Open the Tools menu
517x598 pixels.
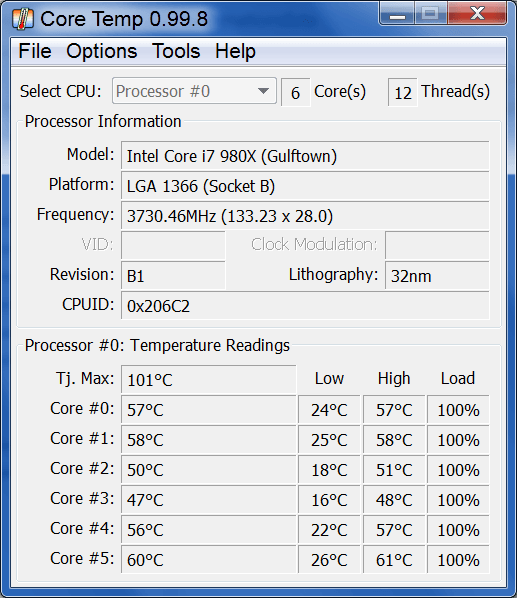click(x=176, y=51)
